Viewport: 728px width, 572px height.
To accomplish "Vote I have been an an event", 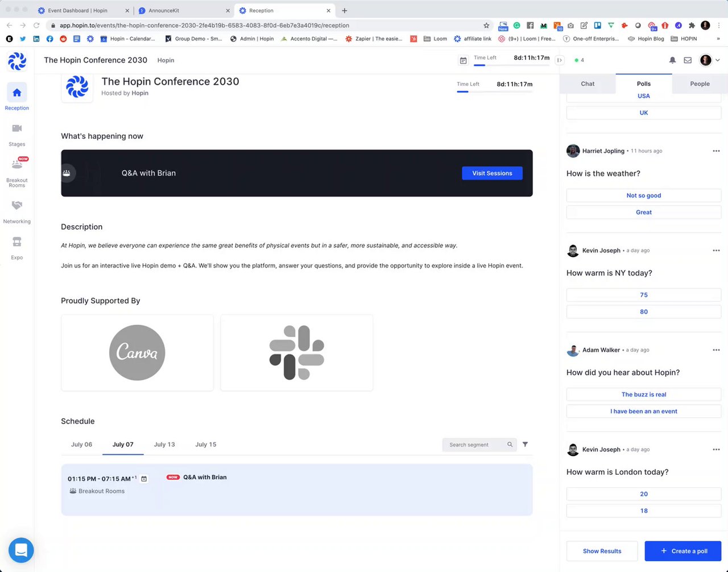I will (x=644, y=411).
